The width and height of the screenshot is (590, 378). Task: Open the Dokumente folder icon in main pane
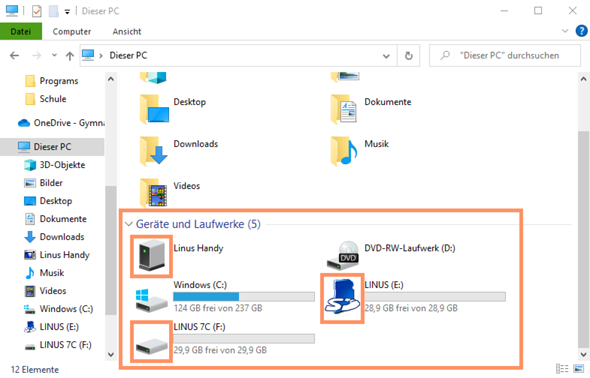tap(344, 109)
